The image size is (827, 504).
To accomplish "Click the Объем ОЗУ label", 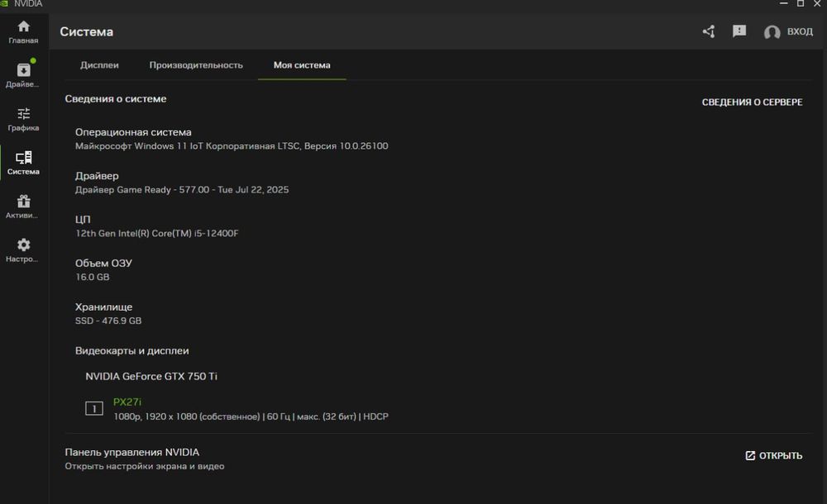I will pyautogui.click(x=103, y=263).
